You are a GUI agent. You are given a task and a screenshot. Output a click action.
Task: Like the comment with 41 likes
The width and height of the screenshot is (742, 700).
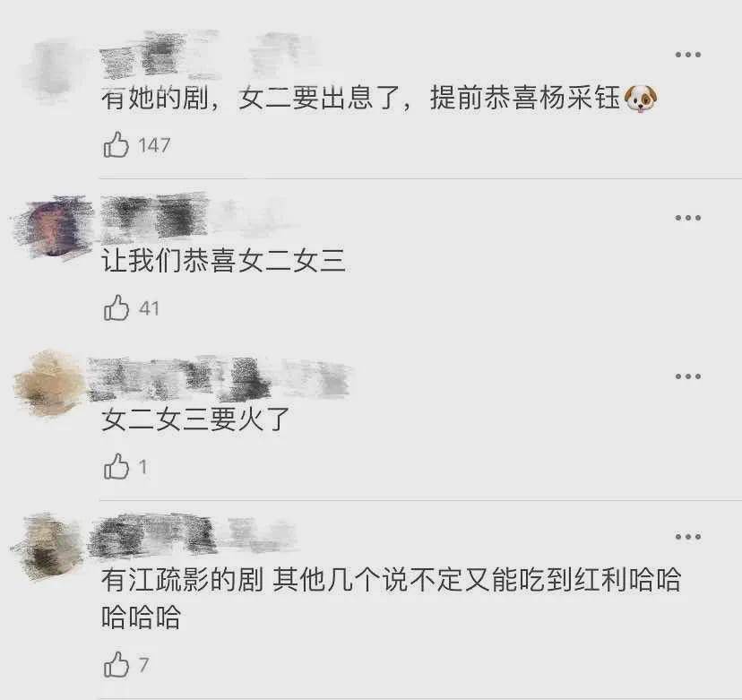pos(116,308)
